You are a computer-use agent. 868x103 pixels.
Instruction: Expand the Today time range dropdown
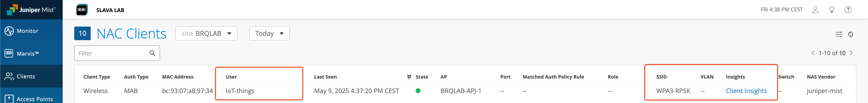pos(269,33)
